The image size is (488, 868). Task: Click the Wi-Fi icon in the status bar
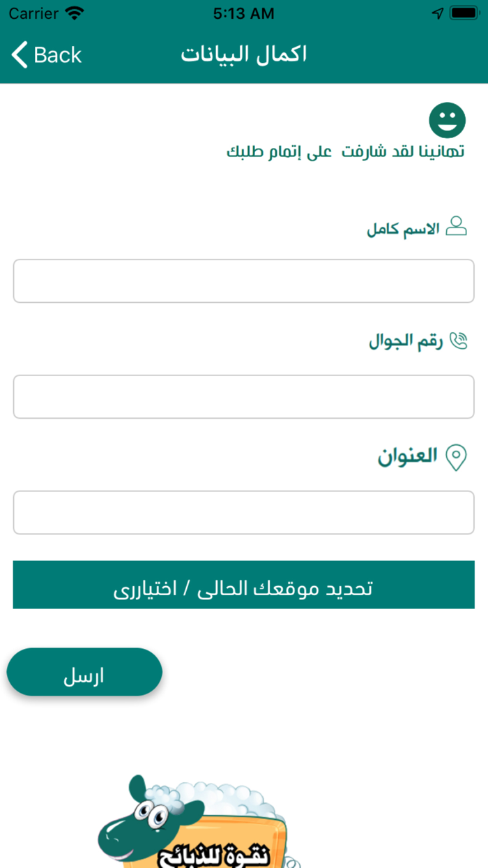[x=72, y=13]
